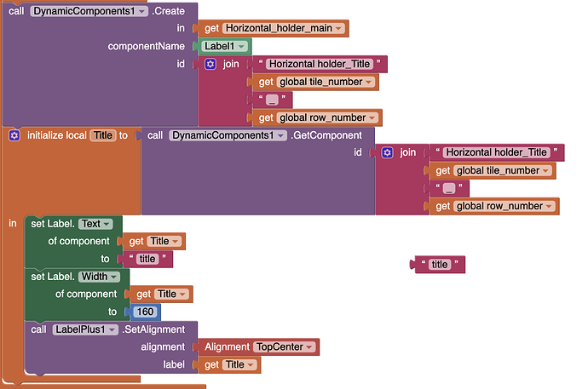Click the title text field attached to set Label.Text
This screenshot has height=389, width=588.
point(147,259)
